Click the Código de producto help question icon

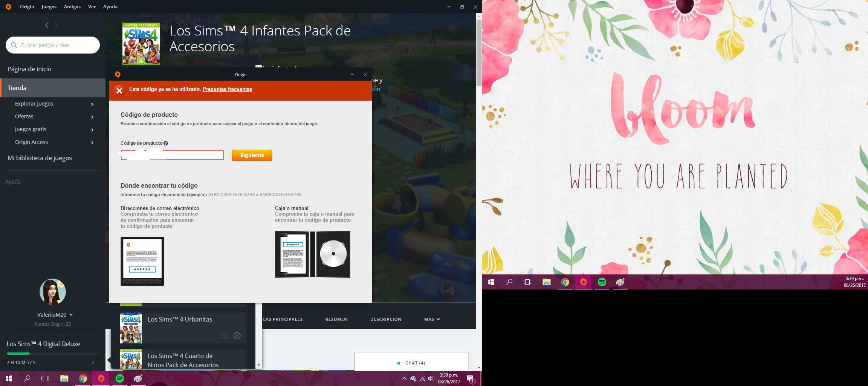pyautogui.click(x=166, y=143)
